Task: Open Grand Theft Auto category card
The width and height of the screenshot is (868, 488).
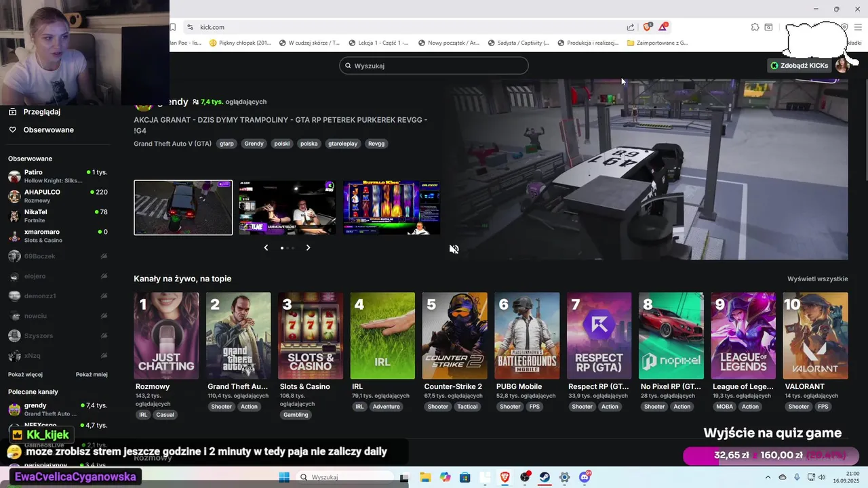Action: click(x=238, y=335)
